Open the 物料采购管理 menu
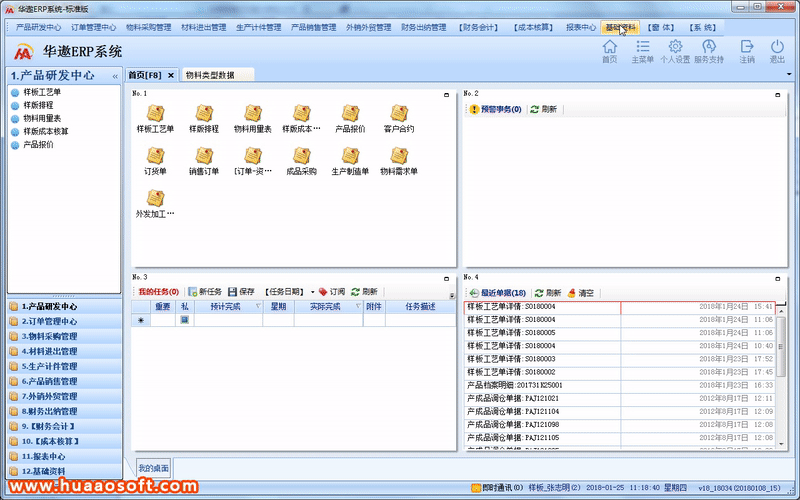This screenshot has height=500, width=800. [x=148, y=28]
